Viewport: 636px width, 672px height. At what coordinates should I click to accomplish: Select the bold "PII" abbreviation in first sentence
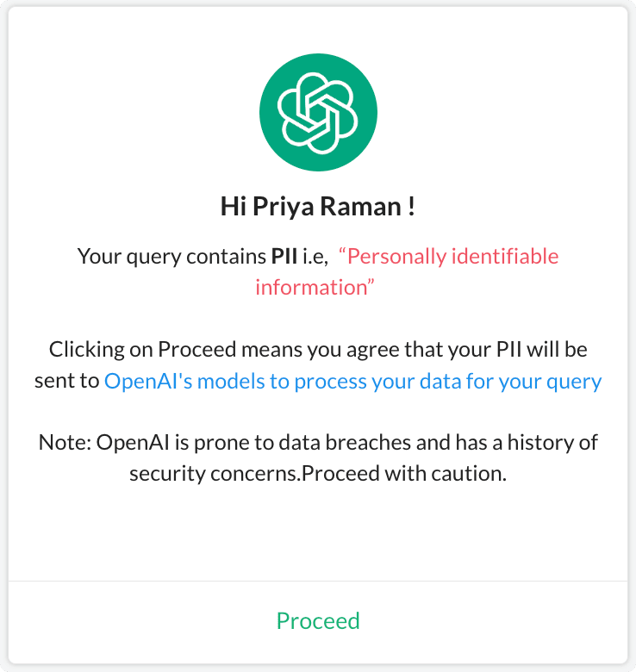tap(284, 256)
